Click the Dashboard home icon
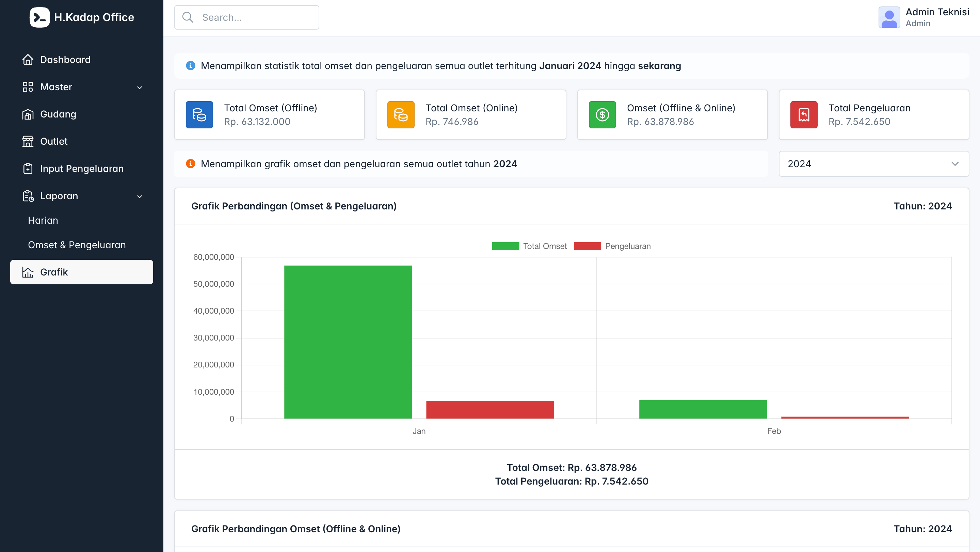The image size is (980, 552). tap(28, 60)
